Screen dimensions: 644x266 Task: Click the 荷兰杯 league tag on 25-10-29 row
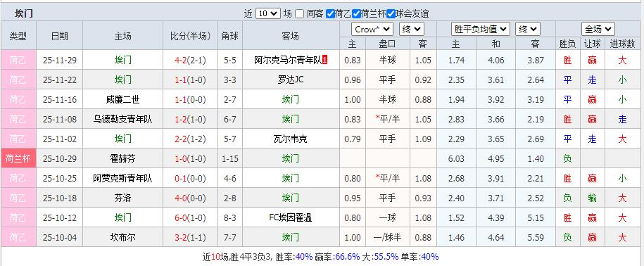tap(18, 158)
